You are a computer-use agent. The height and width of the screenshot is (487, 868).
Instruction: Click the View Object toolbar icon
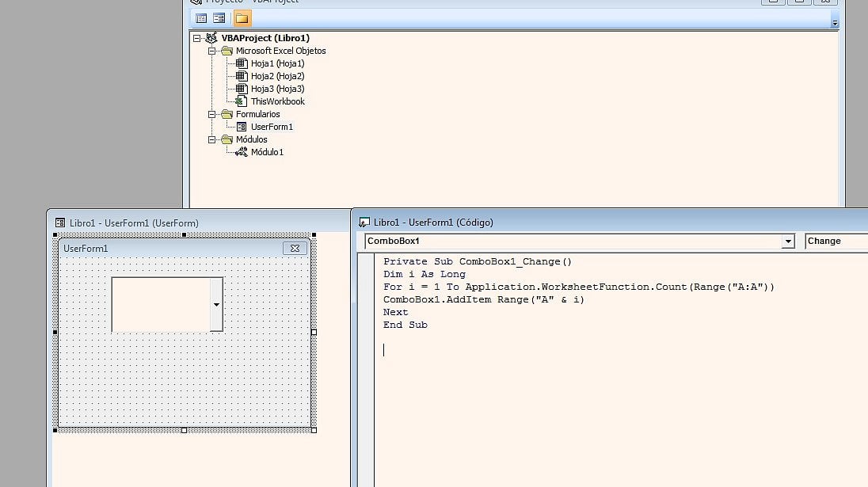pos(219,18)
